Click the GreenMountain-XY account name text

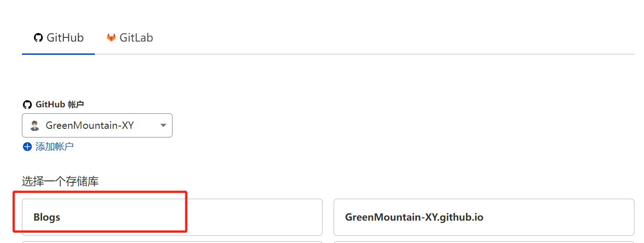pos(89,125)
